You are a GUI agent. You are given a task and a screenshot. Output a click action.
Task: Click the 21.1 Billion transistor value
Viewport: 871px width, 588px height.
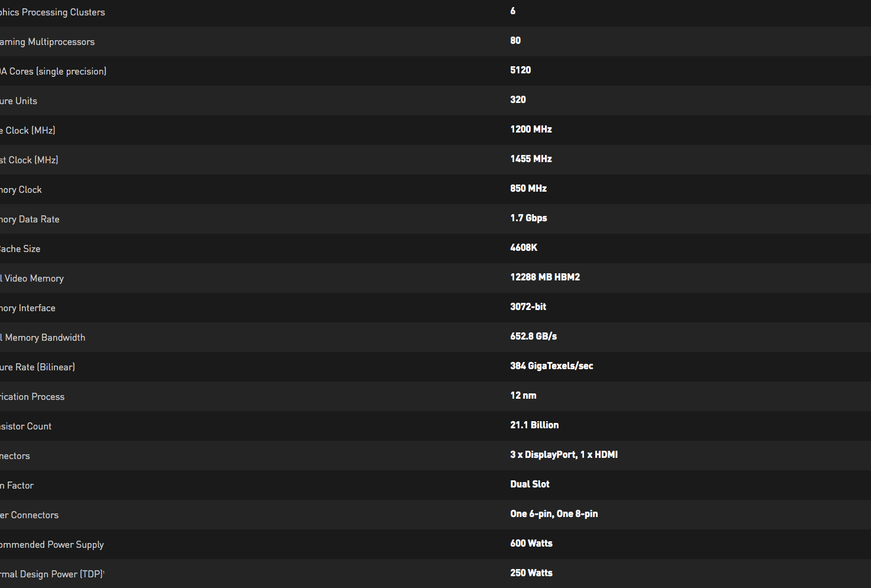pyautogui.click(x=534, y=425)
